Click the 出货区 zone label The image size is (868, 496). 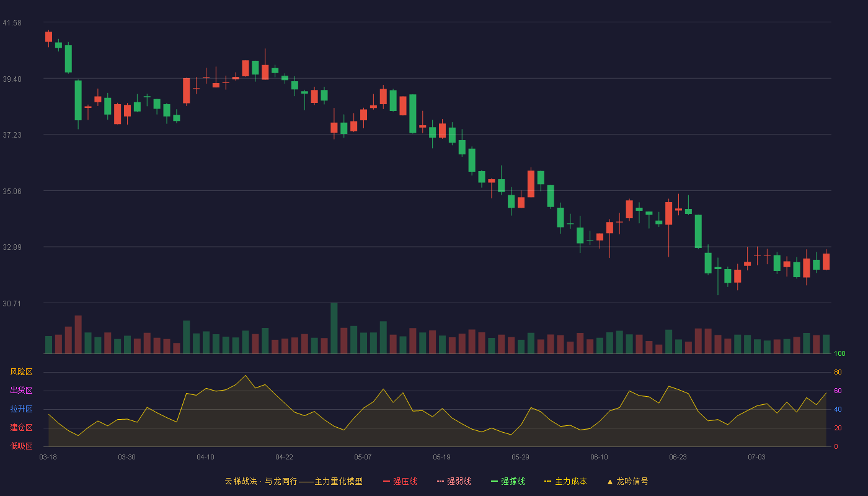tap(21, 391)
